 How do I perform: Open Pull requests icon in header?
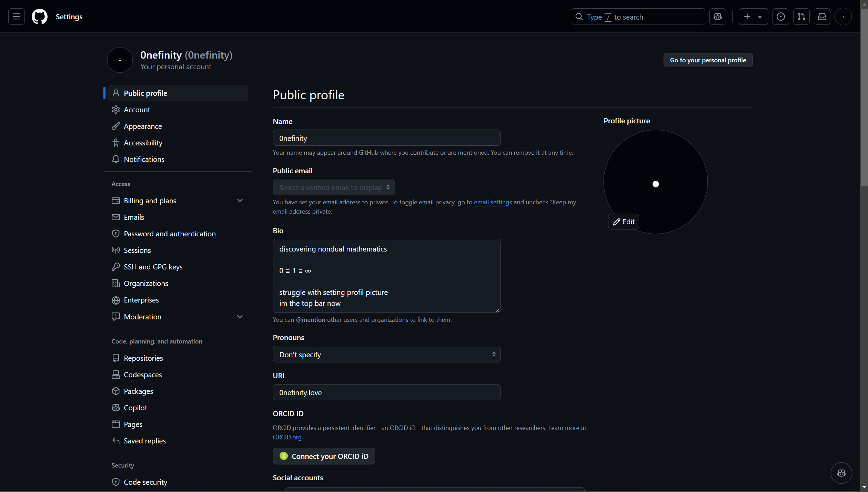pos(801,17)
